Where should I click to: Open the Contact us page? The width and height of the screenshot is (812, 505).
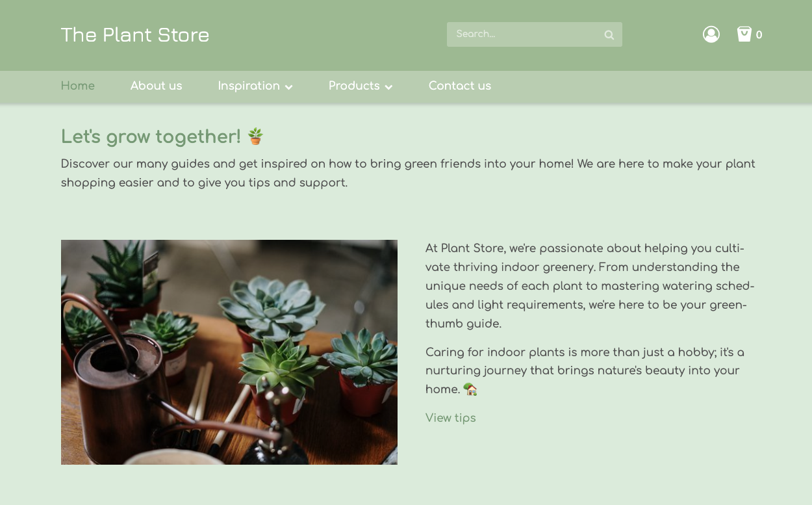(x=460, y=86)
